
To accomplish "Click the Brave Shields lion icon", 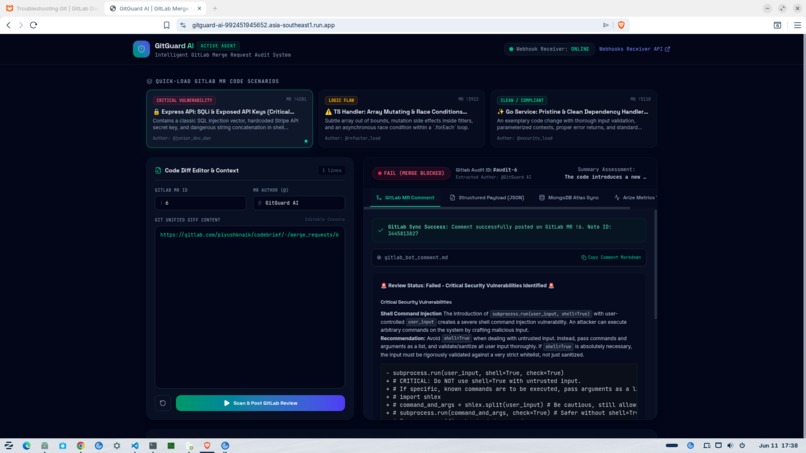I will pos(621,25).
